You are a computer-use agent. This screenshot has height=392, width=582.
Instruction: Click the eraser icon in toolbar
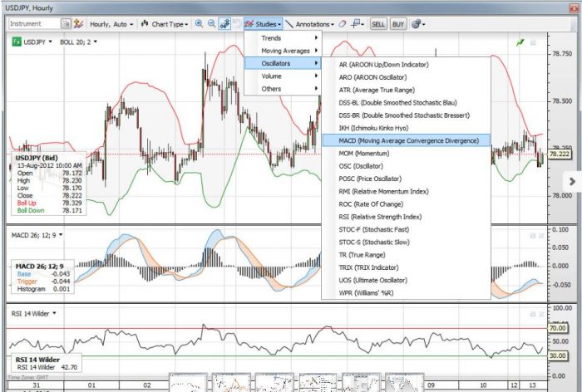343,24
